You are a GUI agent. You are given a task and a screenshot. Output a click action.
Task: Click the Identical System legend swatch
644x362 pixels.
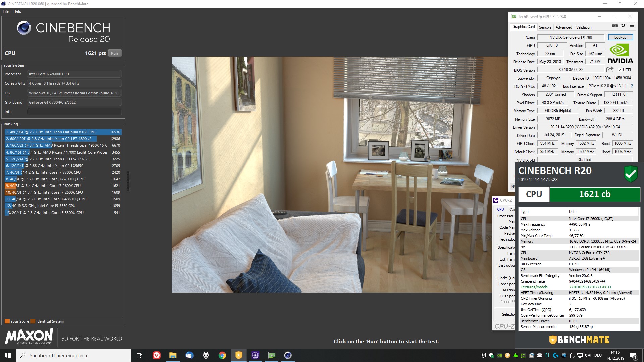pyautogui.click(x=33, y=321)
